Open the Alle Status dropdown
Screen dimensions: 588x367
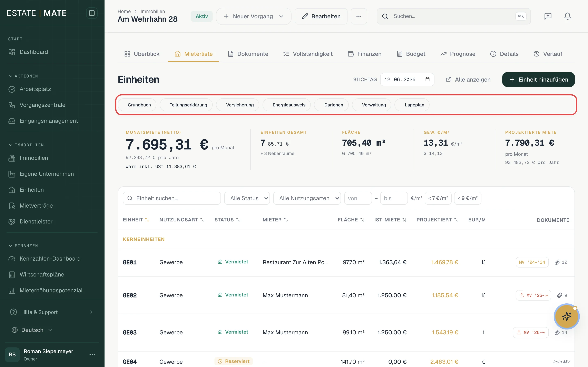tap(247, 198)
